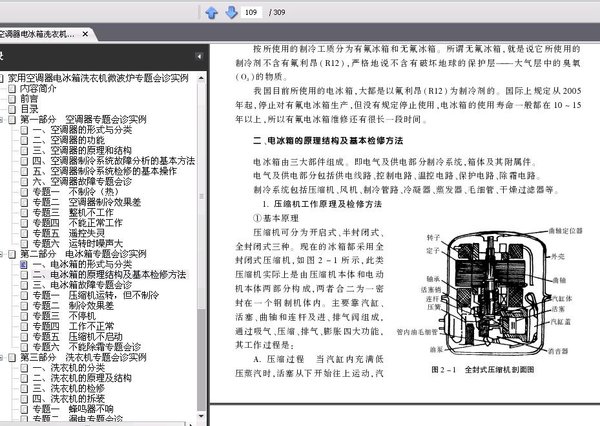Open bookmark 专题六 不能除霜专题会诊
This screenshot has height=426, width=600.
(x=86, y=347)
